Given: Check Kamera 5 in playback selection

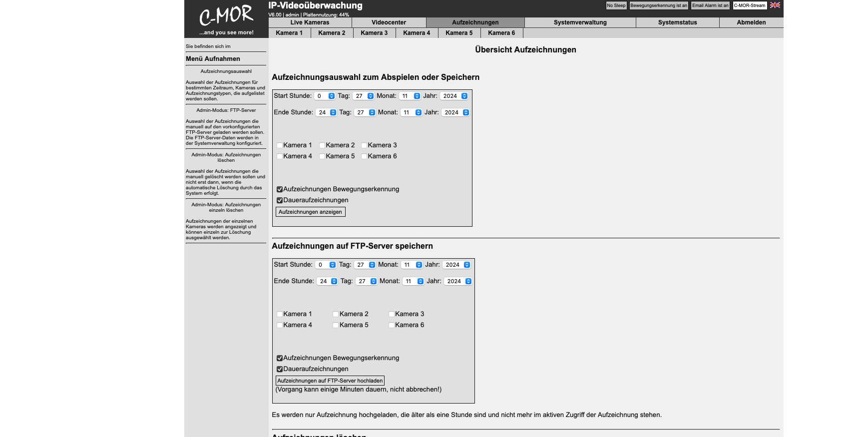Looking at the screenshot, I should (322, 156).
